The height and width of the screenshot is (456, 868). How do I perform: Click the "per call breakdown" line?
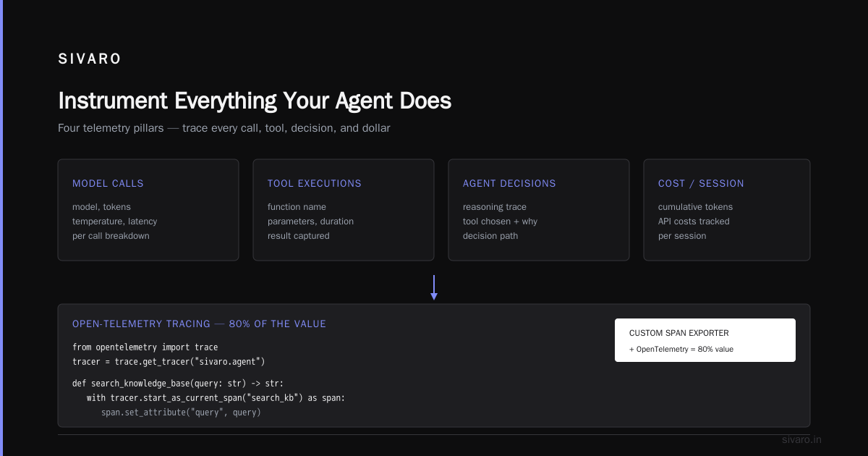[111, 236]
